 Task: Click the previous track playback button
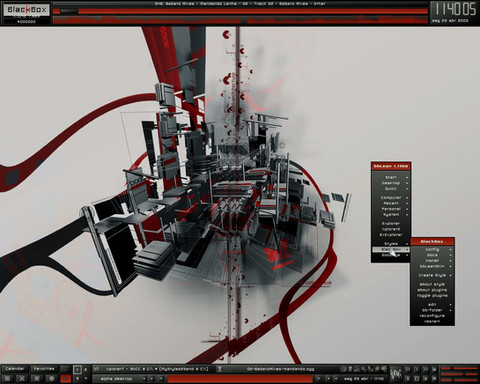tap(408, 369)
